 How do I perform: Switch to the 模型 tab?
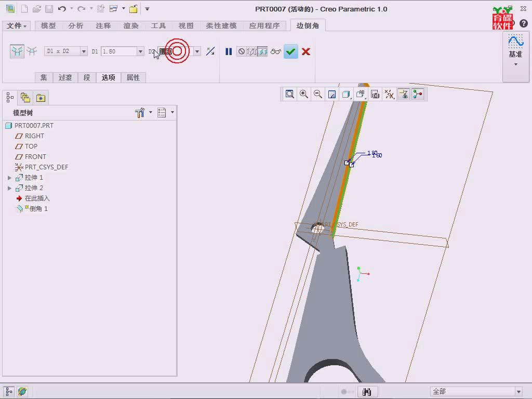[x=48, y=26]
